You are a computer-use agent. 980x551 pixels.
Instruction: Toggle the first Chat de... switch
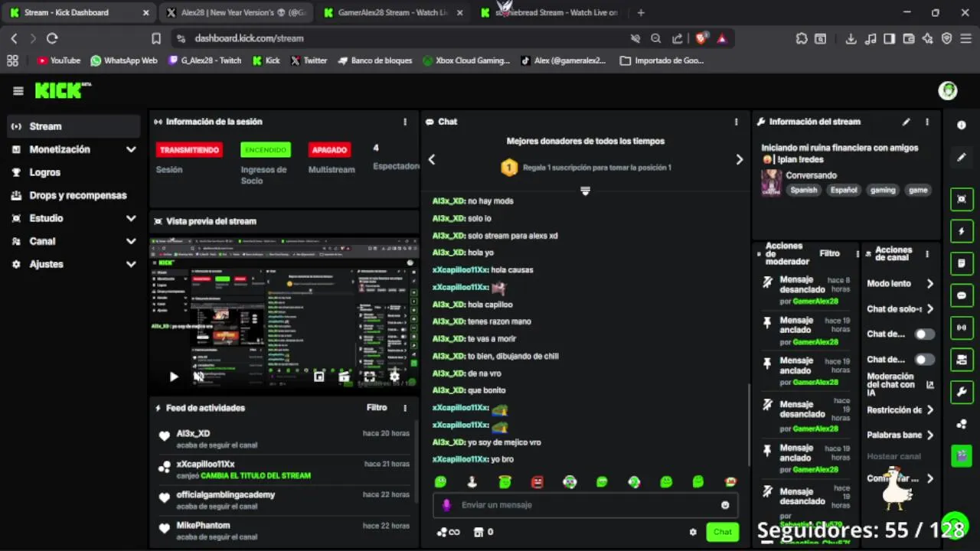pos(924,334)
